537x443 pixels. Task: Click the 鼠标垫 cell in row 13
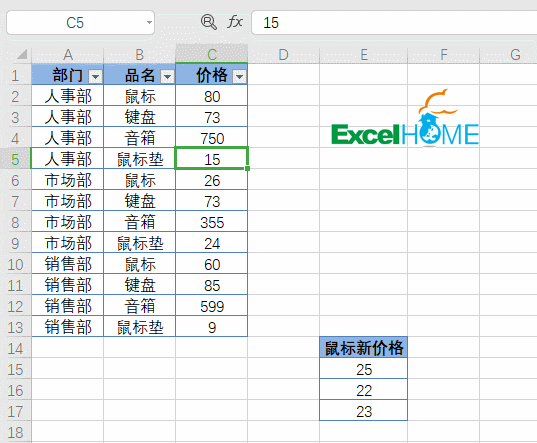140,327
